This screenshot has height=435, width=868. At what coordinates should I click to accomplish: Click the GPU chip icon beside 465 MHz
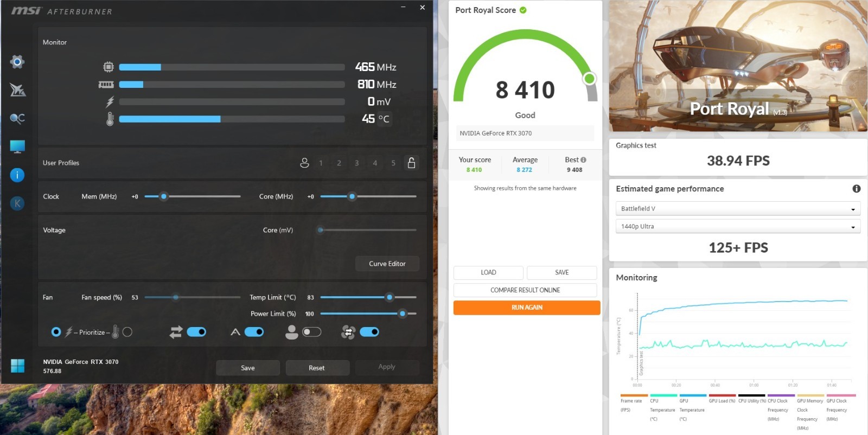pyautogui.click(x=108, y=67)
